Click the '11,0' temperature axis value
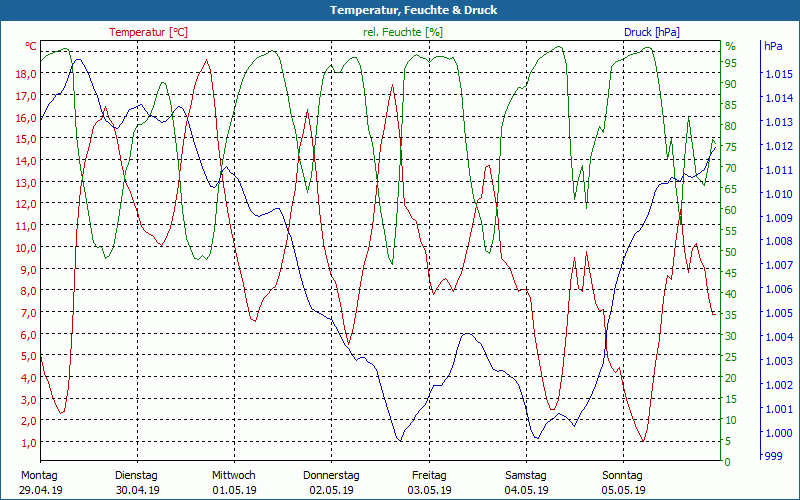Screen dimensions: 800x500 click(x=26, y=226)
